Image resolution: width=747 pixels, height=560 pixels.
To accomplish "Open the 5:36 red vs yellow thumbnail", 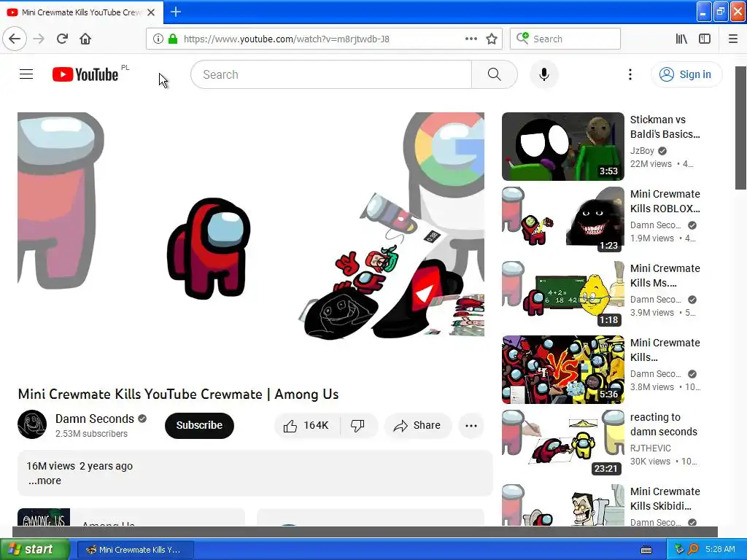I will [x=562, y=370].
